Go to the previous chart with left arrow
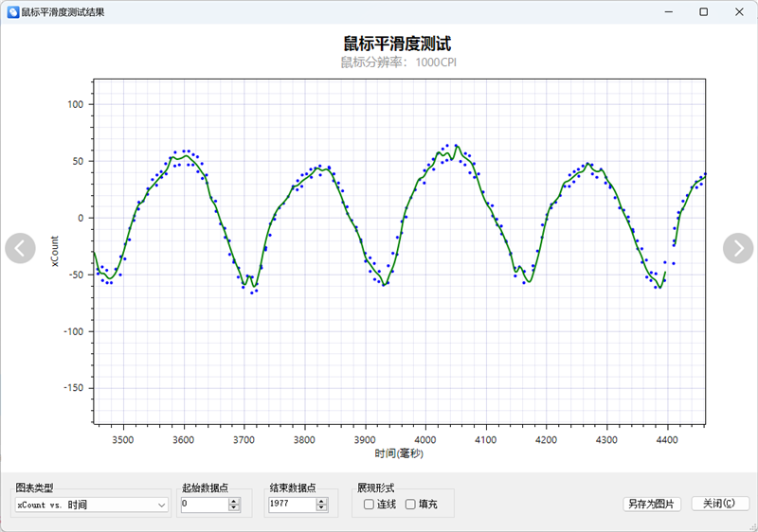758x532 pixels. pos(20,248)
